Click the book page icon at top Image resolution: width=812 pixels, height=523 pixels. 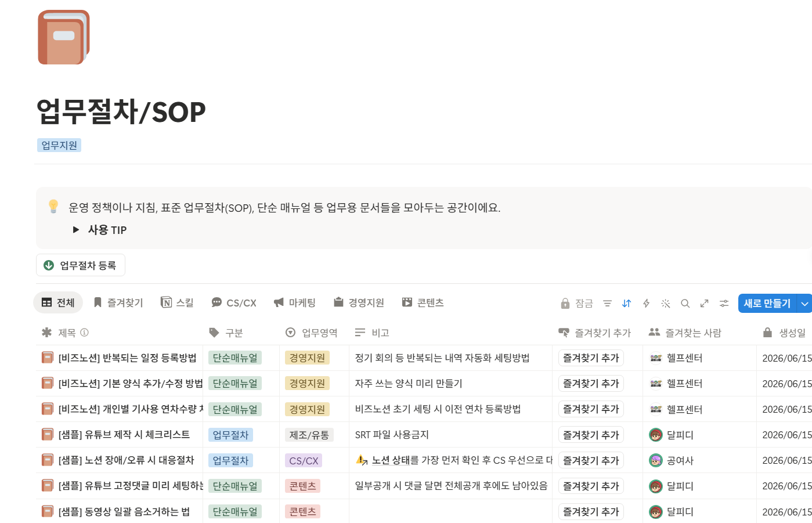[x=64, y=37]
